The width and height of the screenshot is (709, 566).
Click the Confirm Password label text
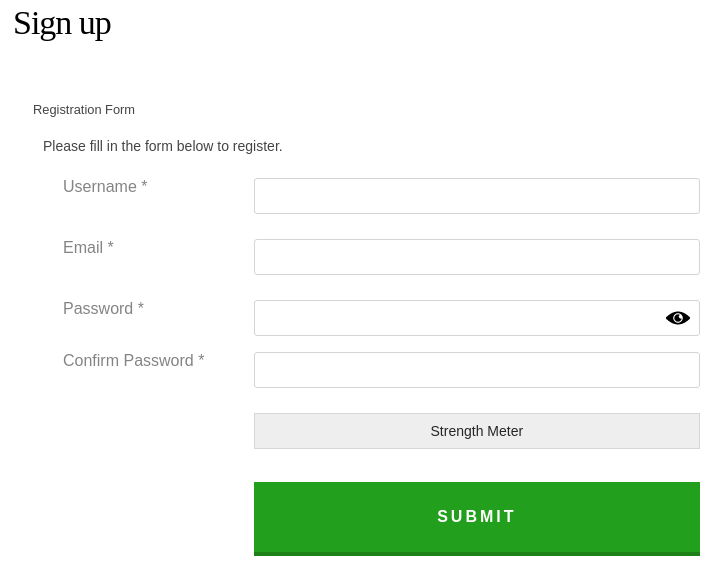(x=128, y=361)
